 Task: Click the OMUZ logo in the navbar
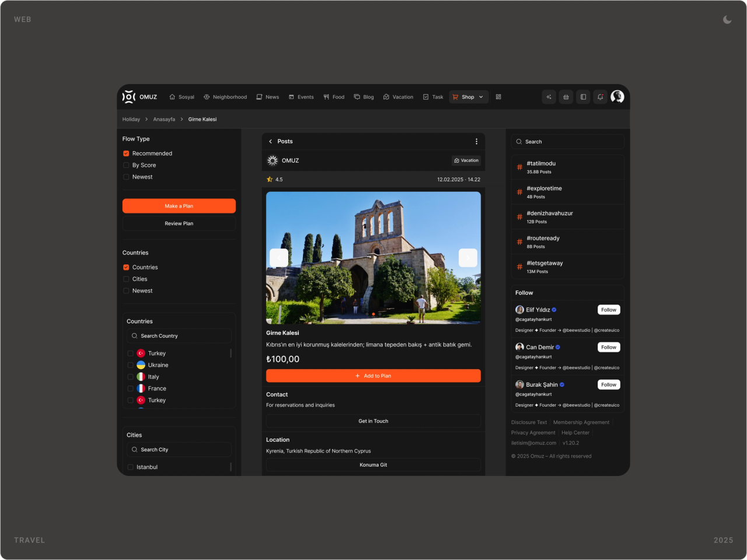pyautogui.click(x=139, y=97)
